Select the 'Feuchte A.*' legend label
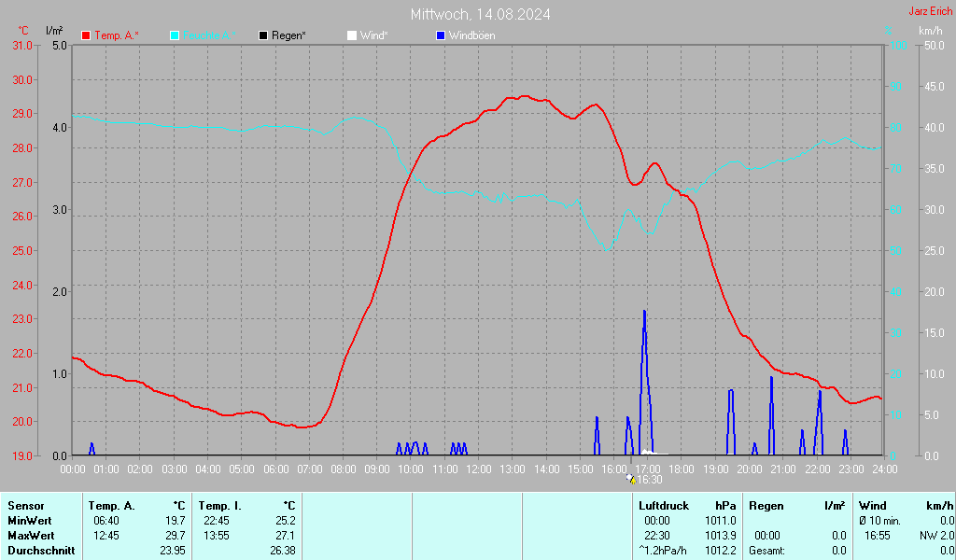 click(x=209, y=35)
